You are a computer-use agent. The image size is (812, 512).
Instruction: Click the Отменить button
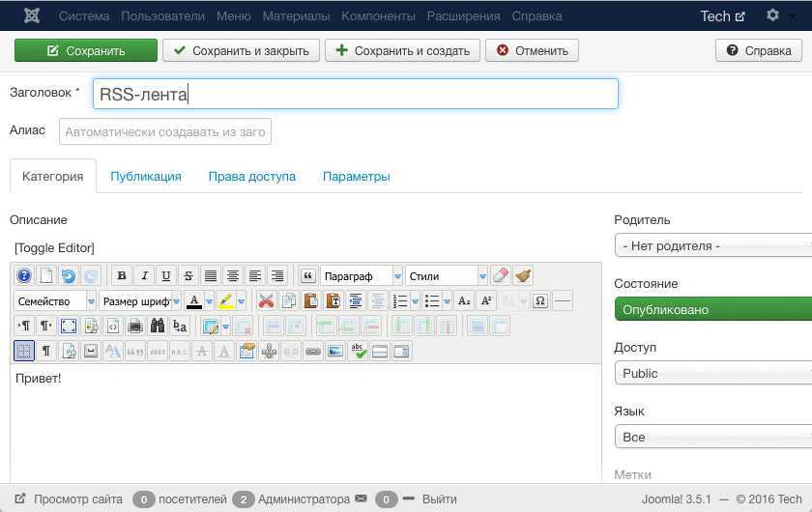[x=532, y=51]
